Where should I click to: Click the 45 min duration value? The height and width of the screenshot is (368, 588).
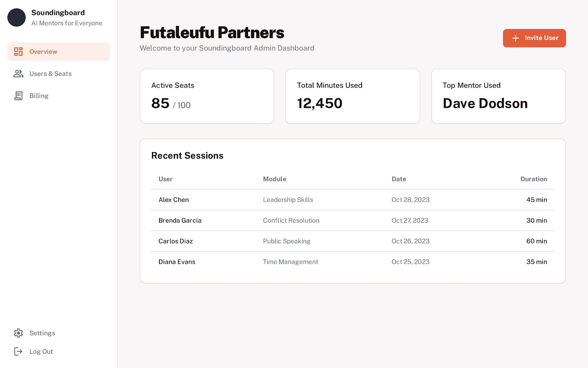(537, 200)
